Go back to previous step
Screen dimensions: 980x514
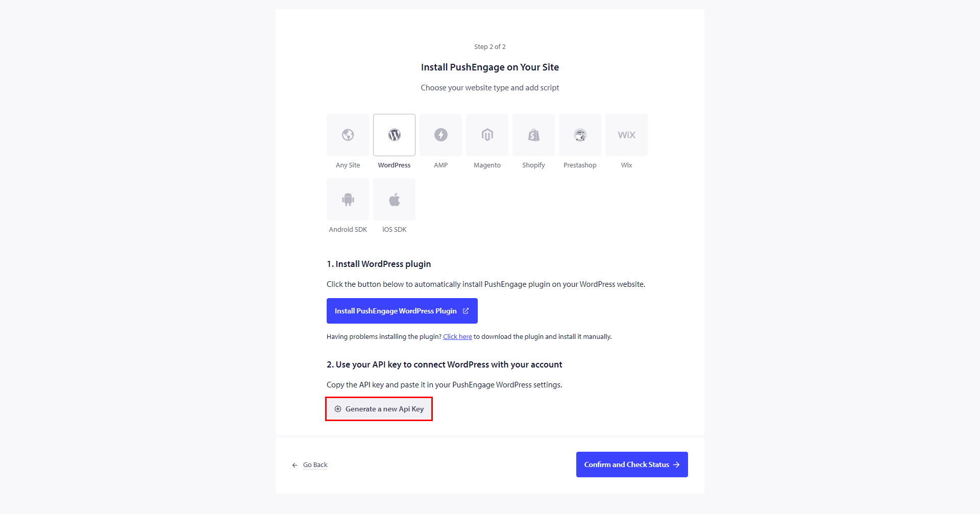point(315,465)
